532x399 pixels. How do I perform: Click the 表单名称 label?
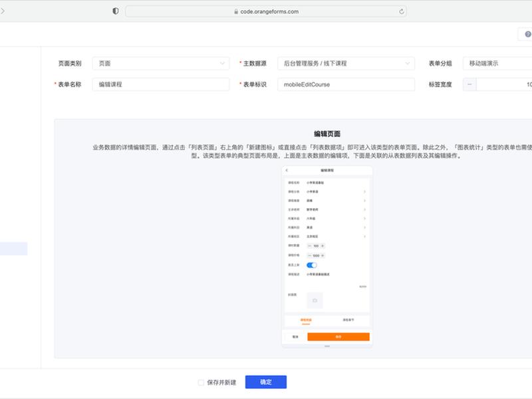click(x=70, y=84)
